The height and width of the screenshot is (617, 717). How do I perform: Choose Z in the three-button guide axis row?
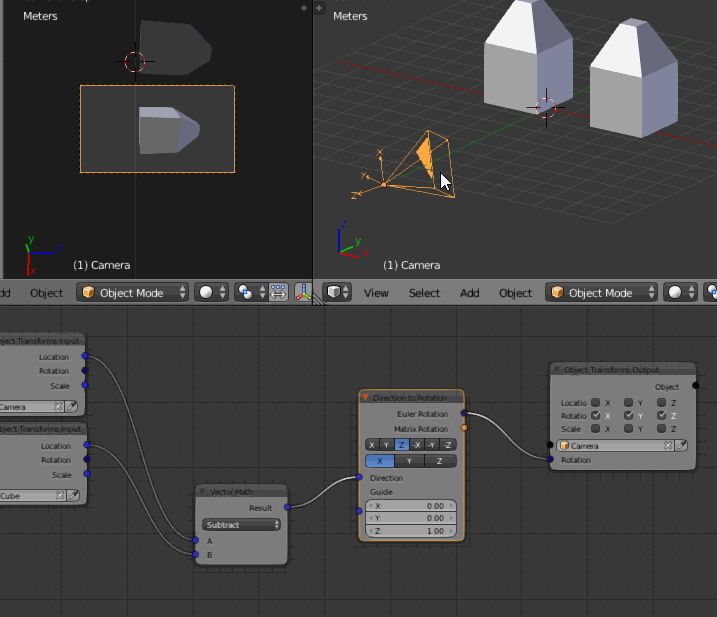440,461
